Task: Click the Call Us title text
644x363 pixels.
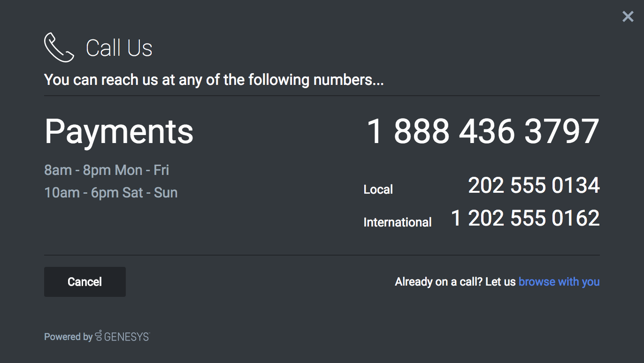Action: (x=119, y=48)
